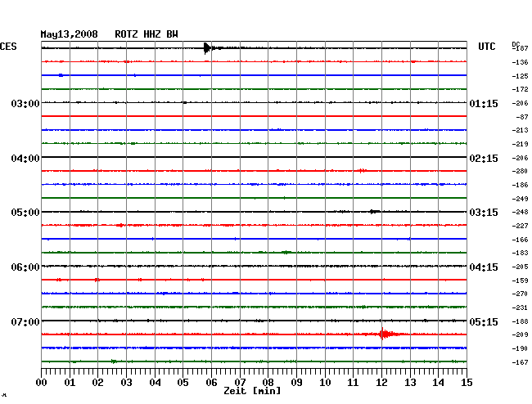Select the 08 minute axis label
This screenshot has height=404, width=532.
[268, 383]
